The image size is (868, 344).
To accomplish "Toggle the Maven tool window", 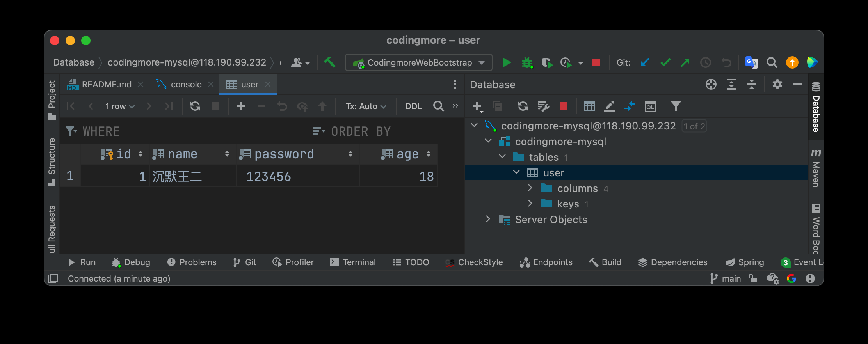I will click(x=816, y=168).
